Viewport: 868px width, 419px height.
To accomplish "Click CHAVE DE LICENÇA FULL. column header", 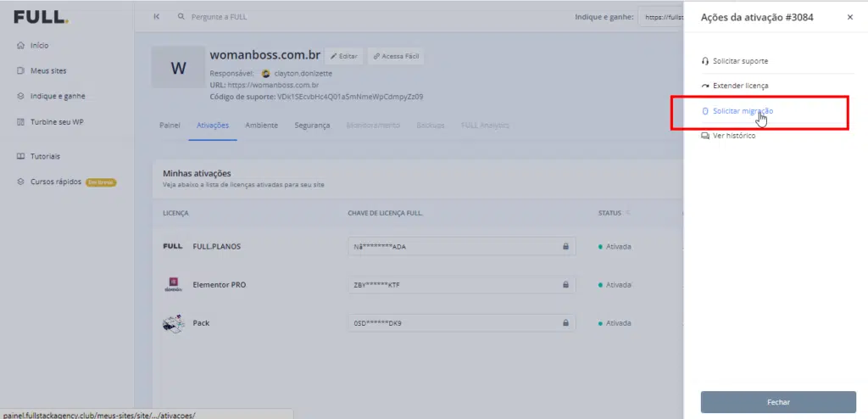I will [x=386, y=213].
